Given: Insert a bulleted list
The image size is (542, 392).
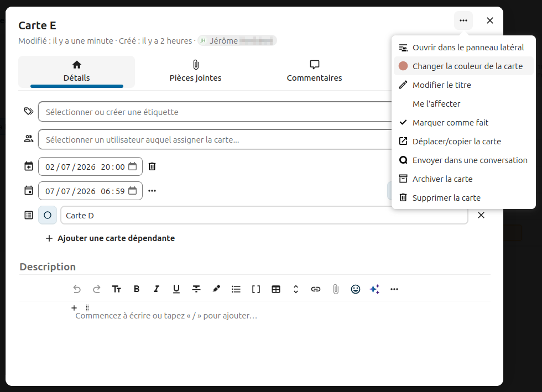Looking at the screenshot, I should (236, 289).
